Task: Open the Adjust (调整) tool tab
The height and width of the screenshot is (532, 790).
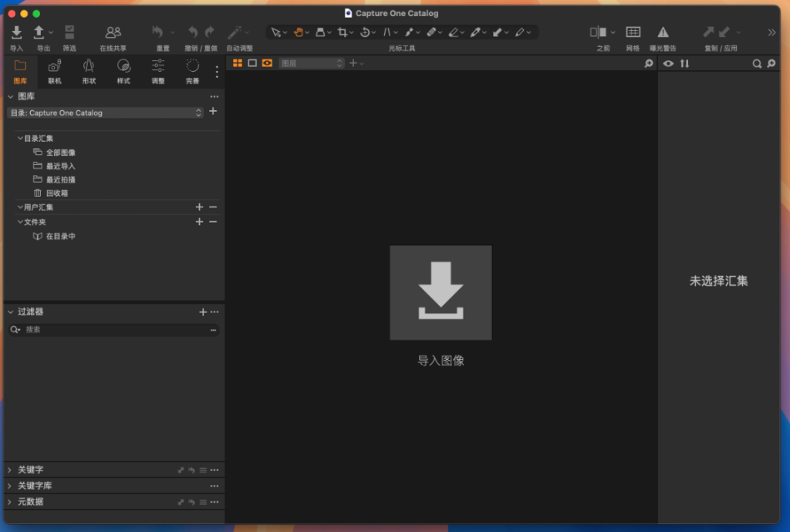Action: (157, 66)
